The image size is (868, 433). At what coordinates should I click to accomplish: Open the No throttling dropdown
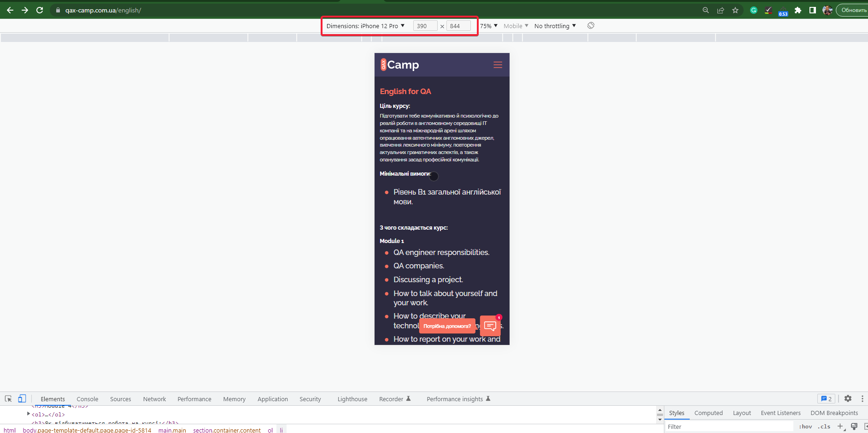click(554, 26)
